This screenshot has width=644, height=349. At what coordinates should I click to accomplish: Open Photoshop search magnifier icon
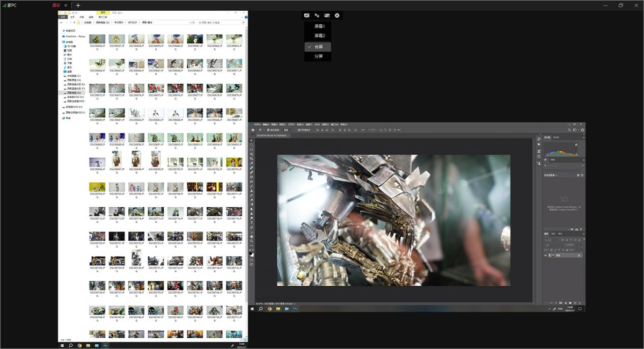coord(568,130)
